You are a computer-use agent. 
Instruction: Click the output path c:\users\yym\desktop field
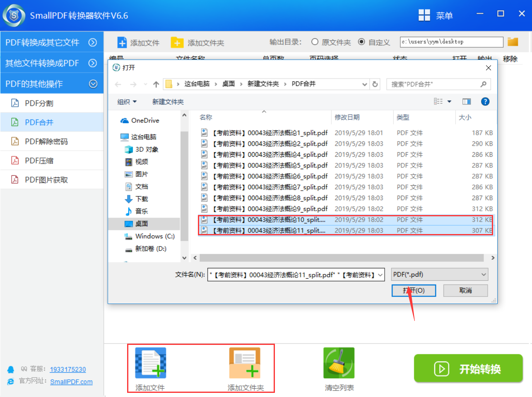pyautogui.click(x=451, y=42)
